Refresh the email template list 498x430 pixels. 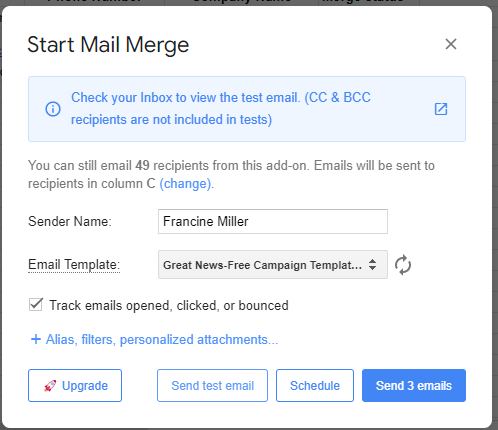403,265
